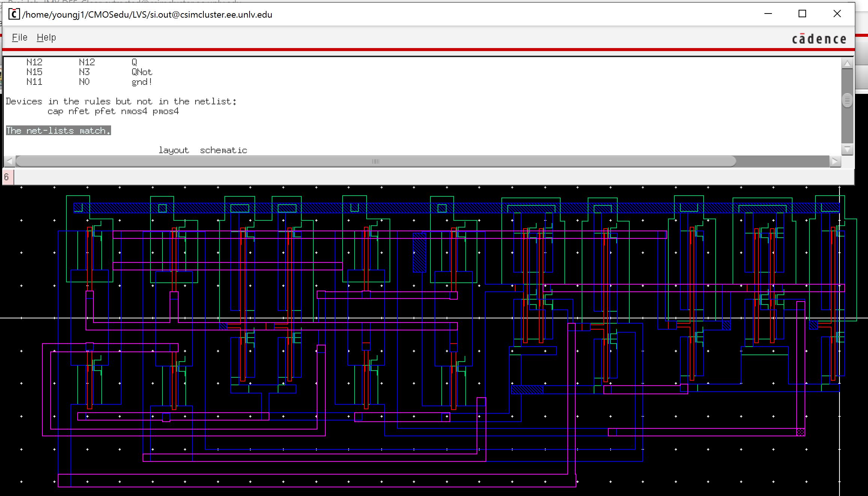
Task: Open the File menu
Action: pos(20,38)
